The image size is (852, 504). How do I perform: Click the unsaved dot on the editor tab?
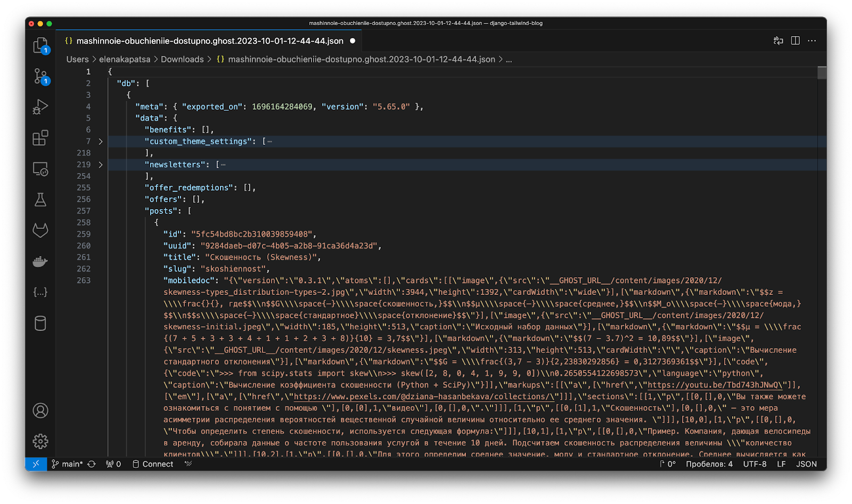[353, 41]
